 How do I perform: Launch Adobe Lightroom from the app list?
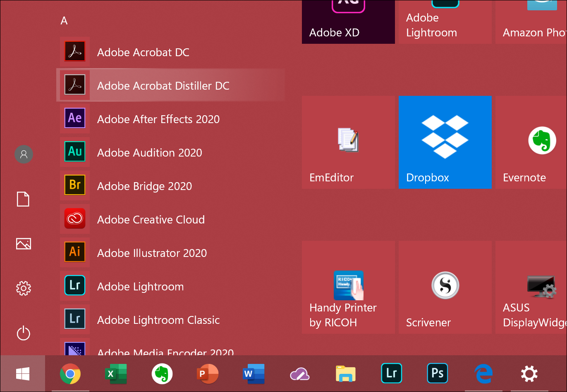pos(170,286)
